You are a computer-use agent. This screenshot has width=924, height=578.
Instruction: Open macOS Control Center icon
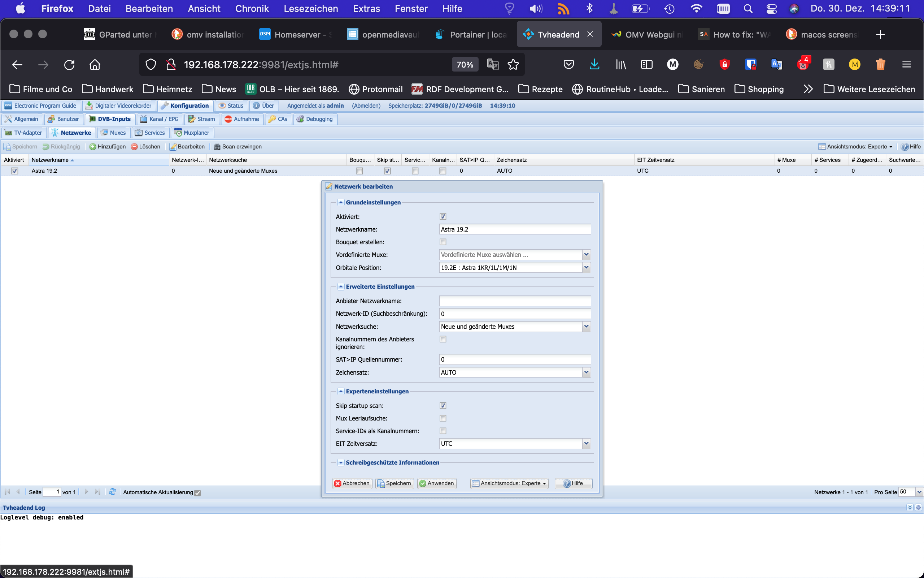click(771, 8)
